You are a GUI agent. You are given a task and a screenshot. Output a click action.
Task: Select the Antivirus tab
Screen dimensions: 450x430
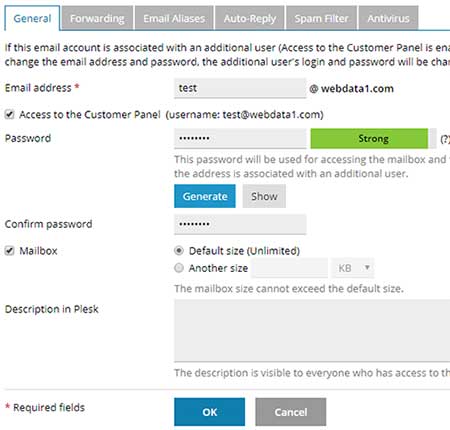coord(388,18)
